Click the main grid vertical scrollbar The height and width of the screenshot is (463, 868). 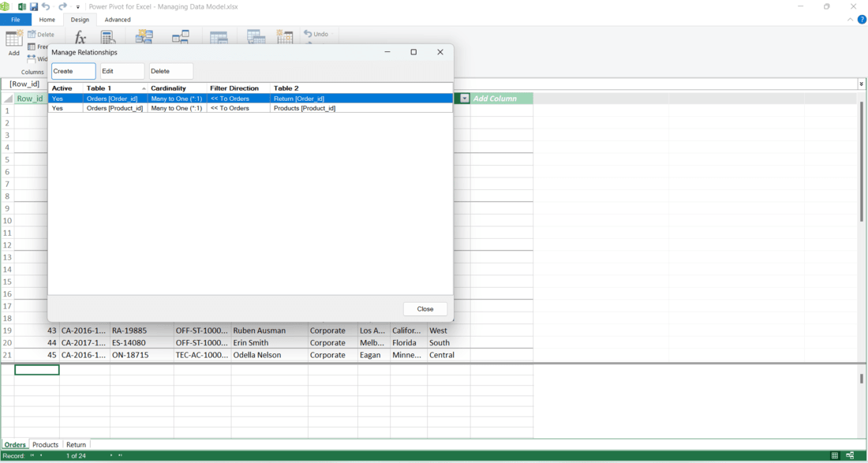(x=862, y=163)
